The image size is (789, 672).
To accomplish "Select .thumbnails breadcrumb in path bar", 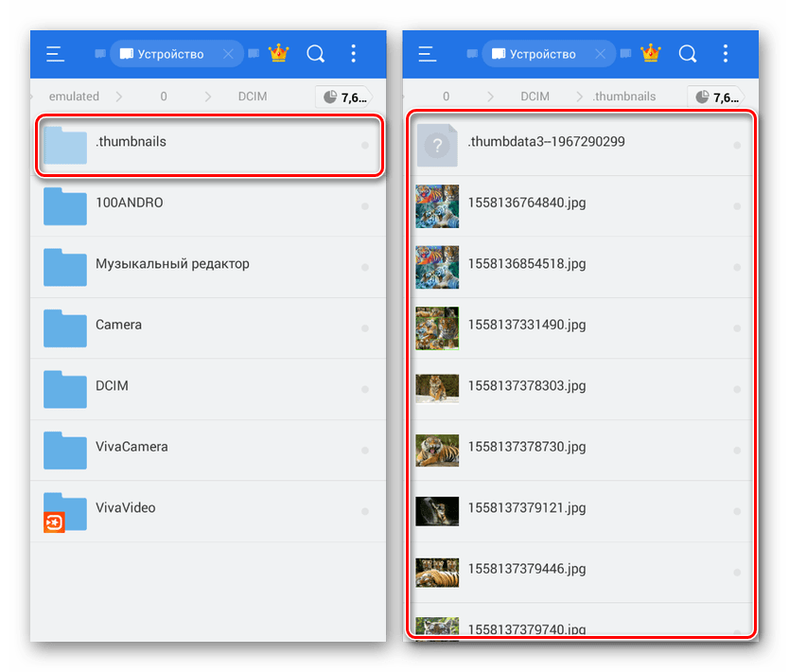I will [623, 97].
